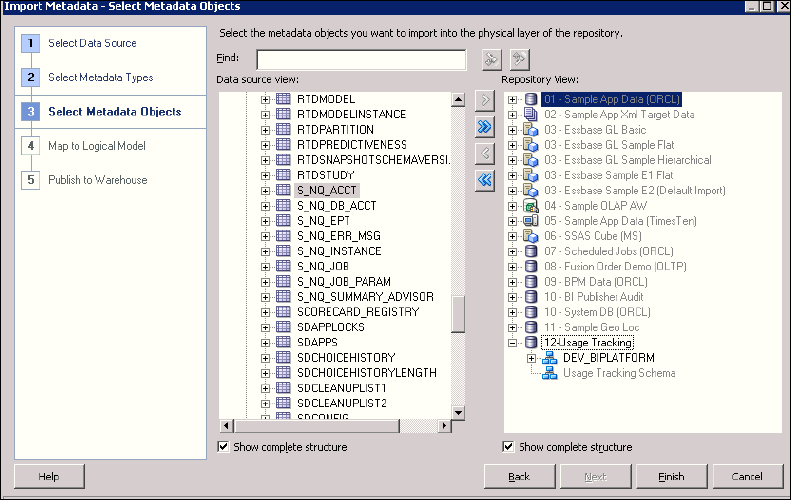The width and height of the screenshot is (791, 500).
Task: Expand the S_NQ_ACCT table node
Action: point(265,191)
